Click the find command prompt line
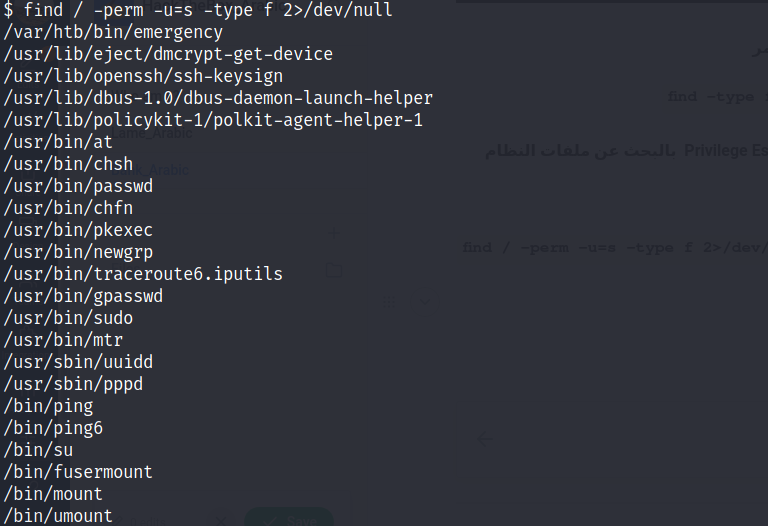Screen dimensions: 768x526 (x=198, y=10)
